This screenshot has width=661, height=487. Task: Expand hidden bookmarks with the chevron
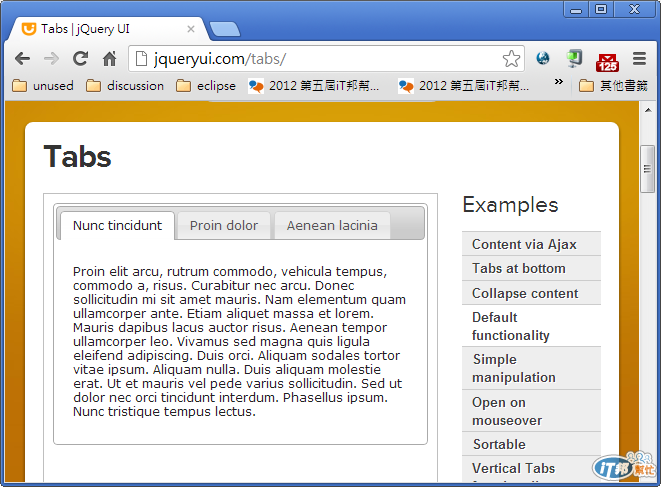pyautogui.click(x=559, y=82)
